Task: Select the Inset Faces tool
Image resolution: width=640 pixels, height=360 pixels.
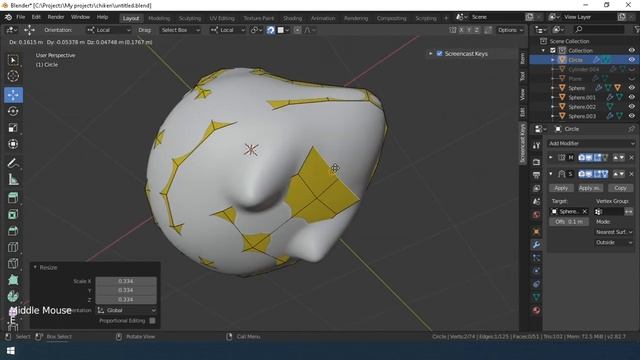Action: pyautogui.click(x=13, y=215)
